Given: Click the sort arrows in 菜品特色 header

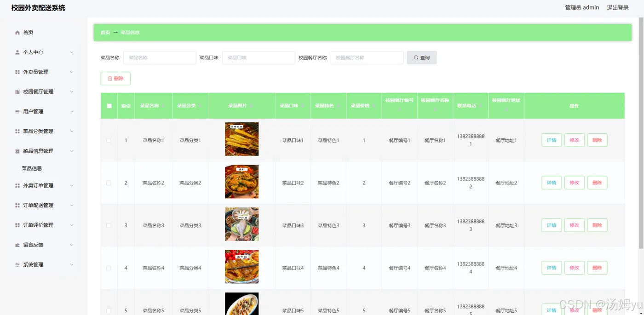Looking at the screenshot, I should (x=338, y=106).
